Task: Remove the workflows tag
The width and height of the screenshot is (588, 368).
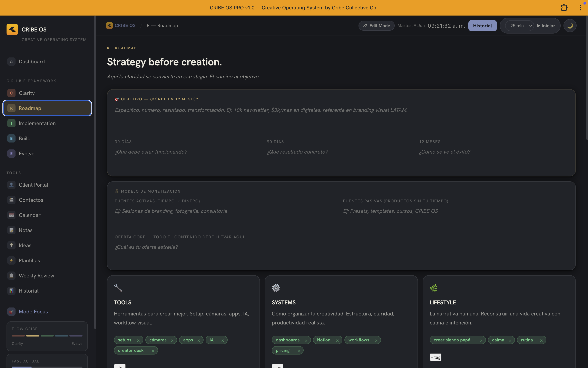Action: click(x=376, y=340)
